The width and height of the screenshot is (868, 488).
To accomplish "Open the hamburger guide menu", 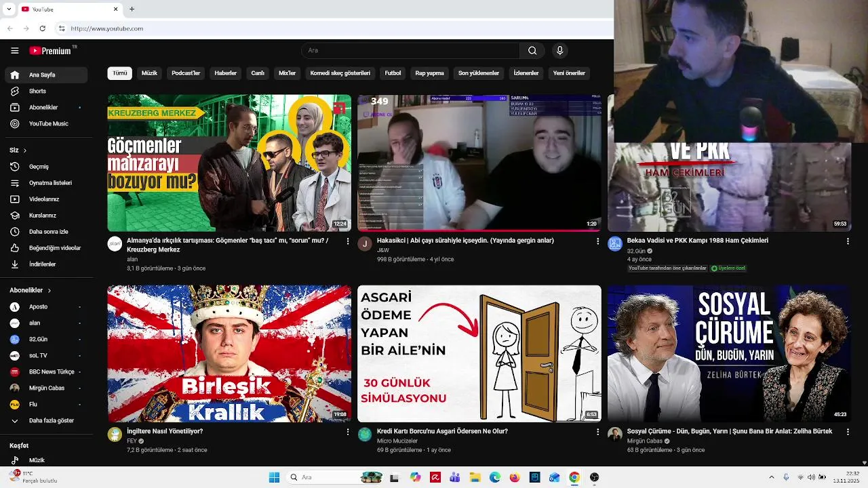I will [14, 50].
